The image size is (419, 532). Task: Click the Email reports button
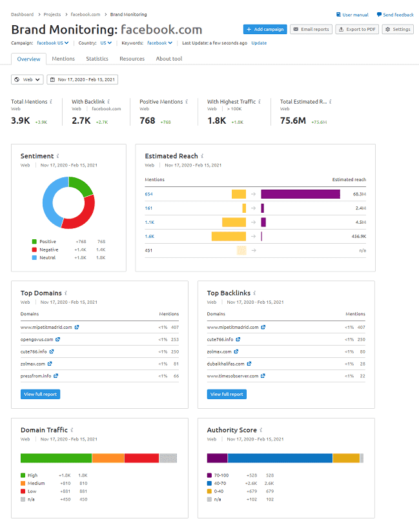pos(311,29)
